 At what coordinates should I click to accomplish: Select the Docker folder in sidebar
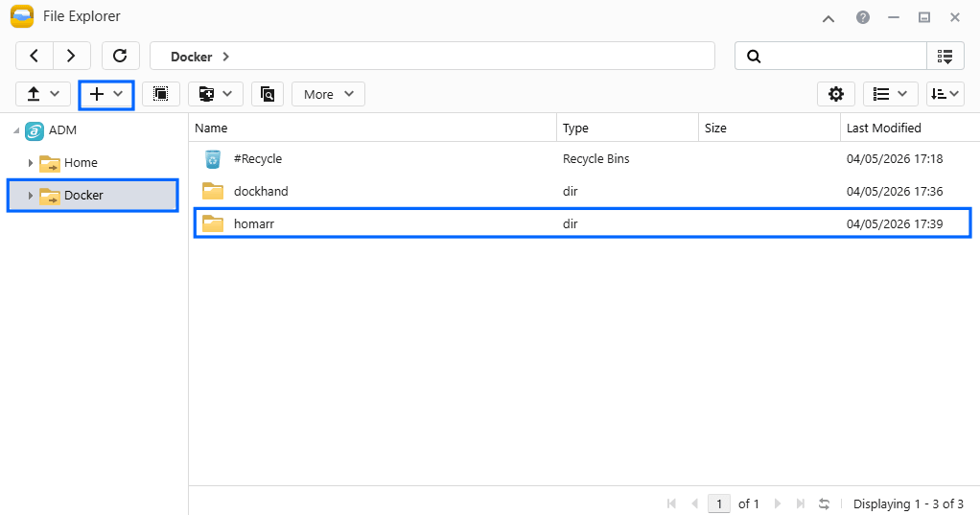(x=83, y=196)
